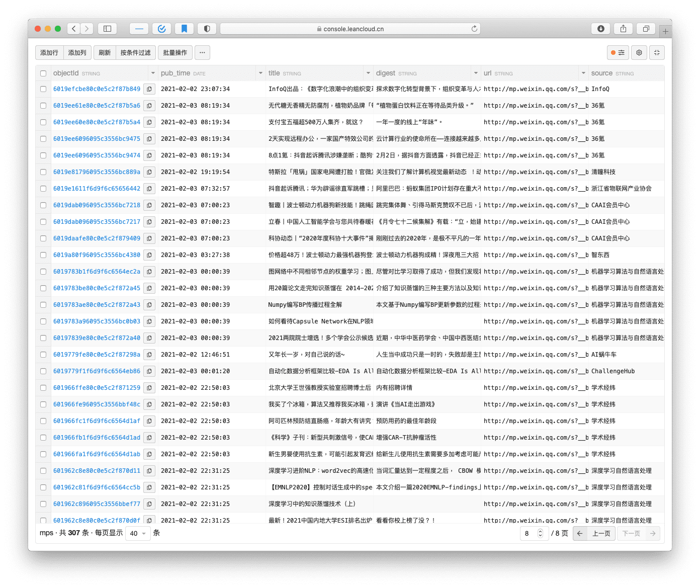Open title column dropdown menu
This screenshot has width=700, height=588.
pyautogui.click(x=368, y=73)
